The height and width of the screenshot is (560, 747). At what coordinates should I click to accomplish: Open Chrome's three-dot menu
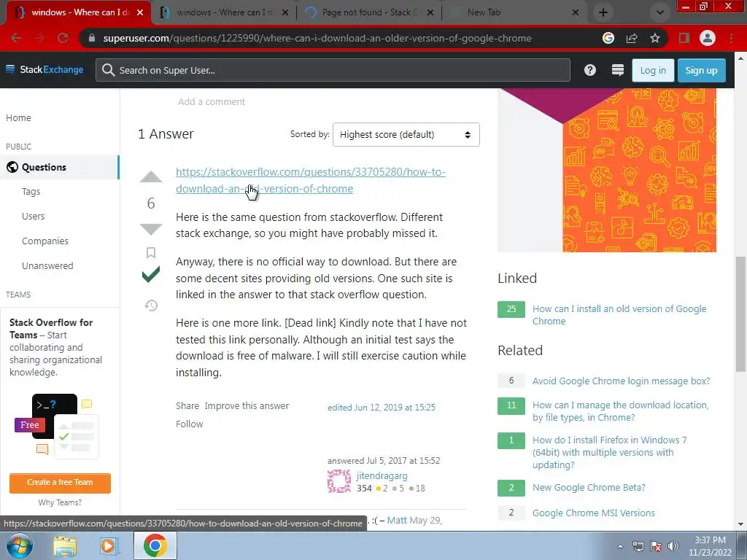pyautogui.click(x=731, y=38)
